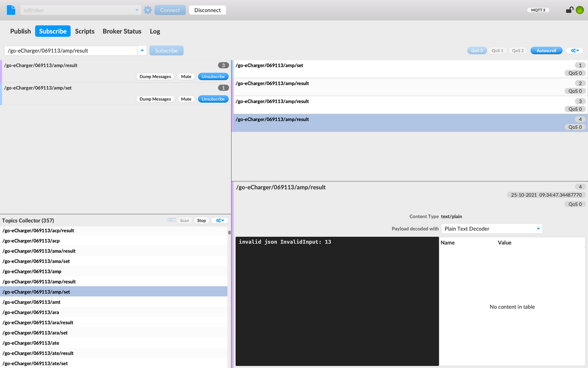588x368 pixels.
Task: Select /go-eCharger/069113/ara topic in collector
Action: pyautogui.click(x=114, y=313)
